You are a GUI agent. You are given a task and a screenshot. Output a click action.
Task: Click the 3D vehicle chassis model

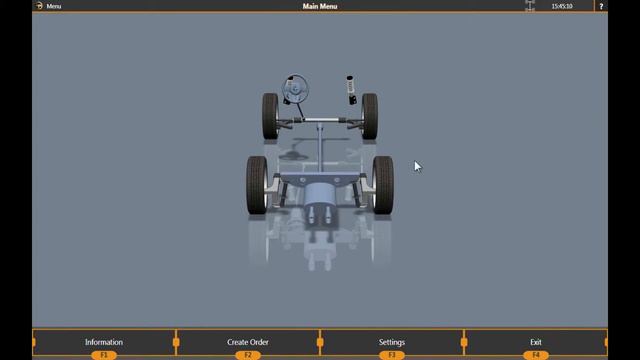pos(320,151)
